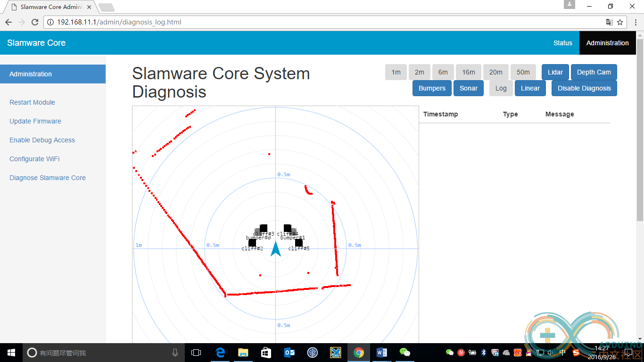644x362 pixels.
Task: Click the Cortana microphone icon
Action: coord(175,353)
